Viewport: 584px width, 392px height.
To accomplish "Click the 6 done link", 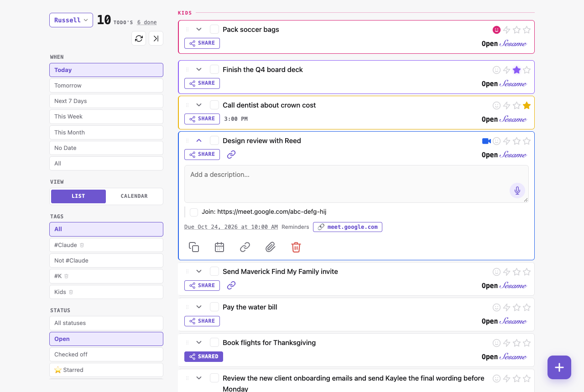I will 147,22.
